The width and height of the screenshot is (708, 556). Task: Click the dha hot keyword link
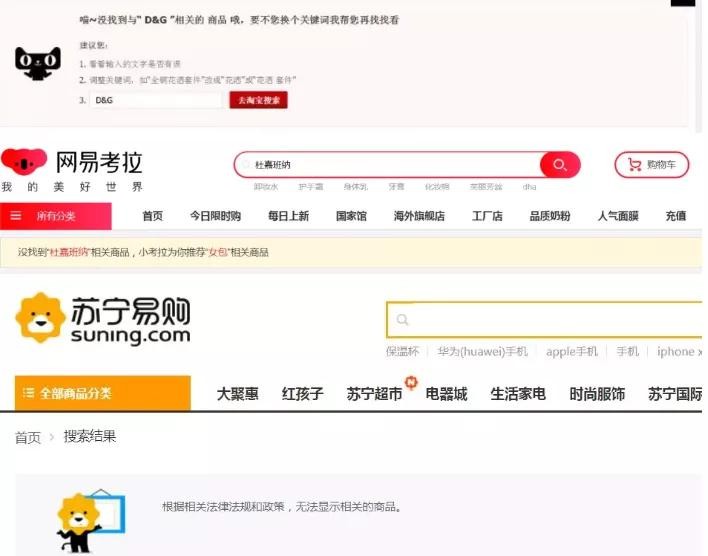pos(530,187)
